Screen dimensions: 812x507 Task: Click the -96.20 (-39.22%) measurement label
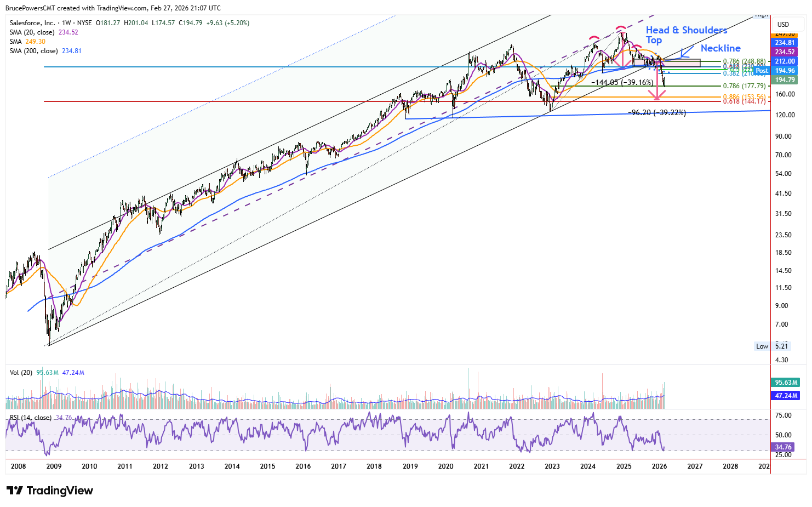[x=656, y=112]
